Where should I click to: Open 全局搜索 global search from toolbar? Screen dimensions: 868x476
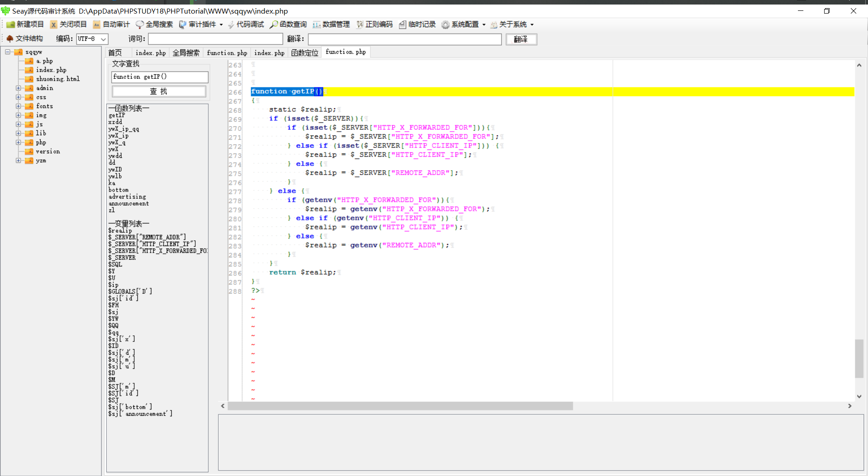pyautogui.click(x=154, y=24)
